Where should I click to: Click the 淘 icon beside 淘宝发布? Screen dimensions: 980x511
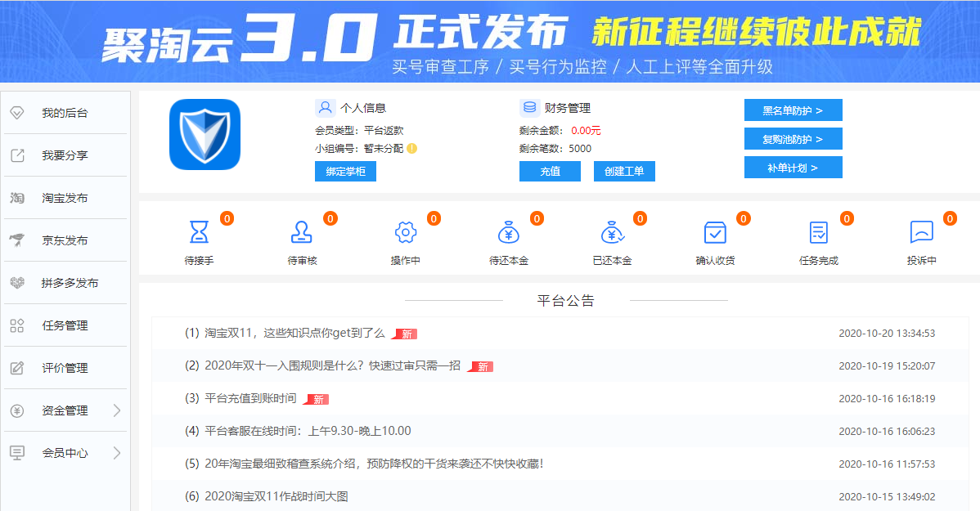17,198
